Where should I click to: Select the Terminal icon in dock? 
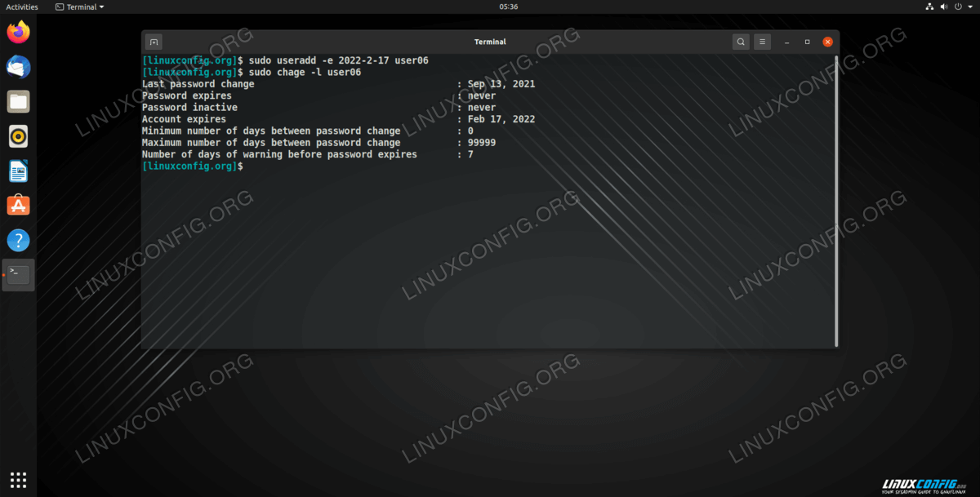[x=18, y=275]
